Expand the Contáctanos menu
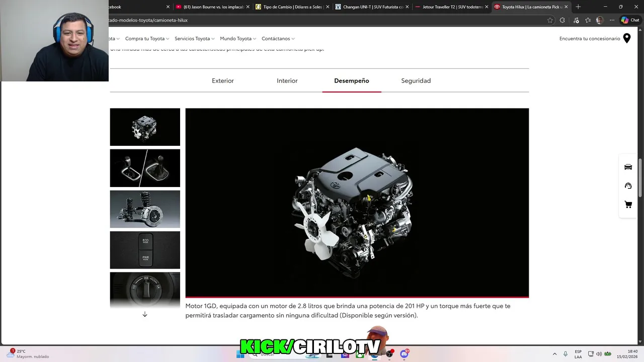The image size is (644, 362). tap(278, 39)
